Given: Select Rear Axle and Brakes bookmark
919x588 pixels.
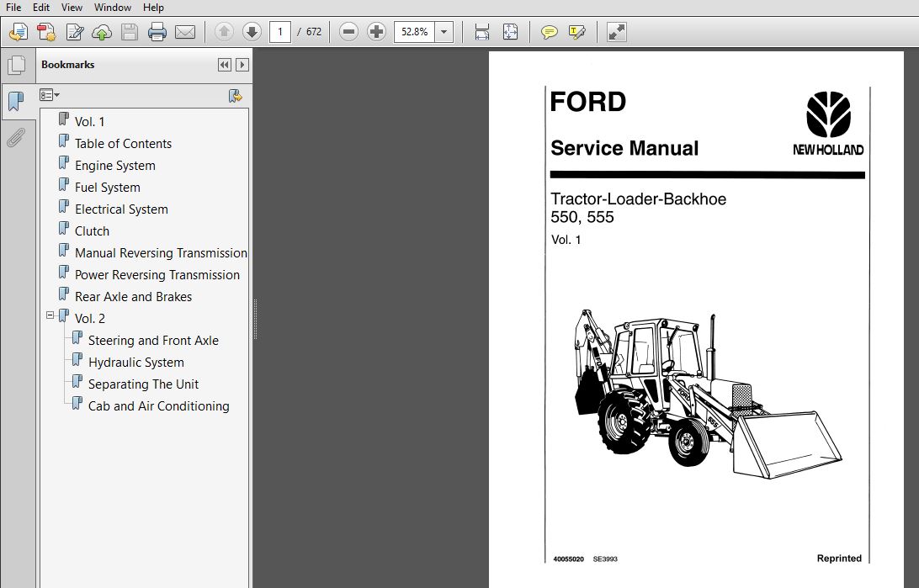Looking at the screenshot, I should coord(133,297).
